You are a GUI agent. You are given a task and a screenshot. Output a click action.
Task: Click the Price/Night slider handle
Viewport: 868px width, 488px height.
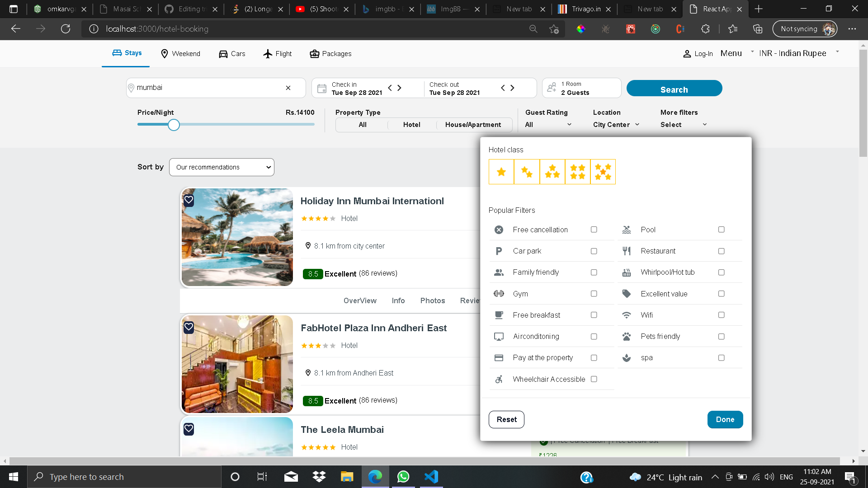click(174, 125)
